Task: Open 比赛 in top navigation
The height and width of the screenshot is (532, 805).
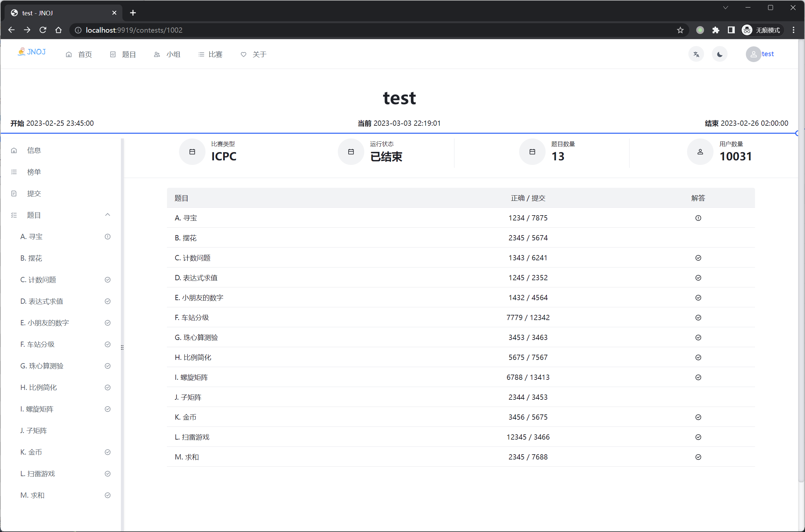Action: pyautogui.click(x=210, y=54)
